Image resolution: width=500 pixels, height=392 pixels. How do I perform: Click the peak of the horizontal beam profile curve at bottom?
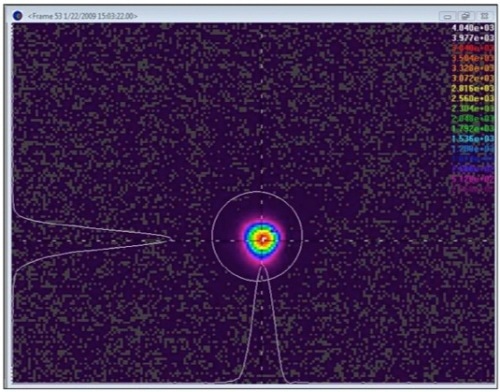262,265
